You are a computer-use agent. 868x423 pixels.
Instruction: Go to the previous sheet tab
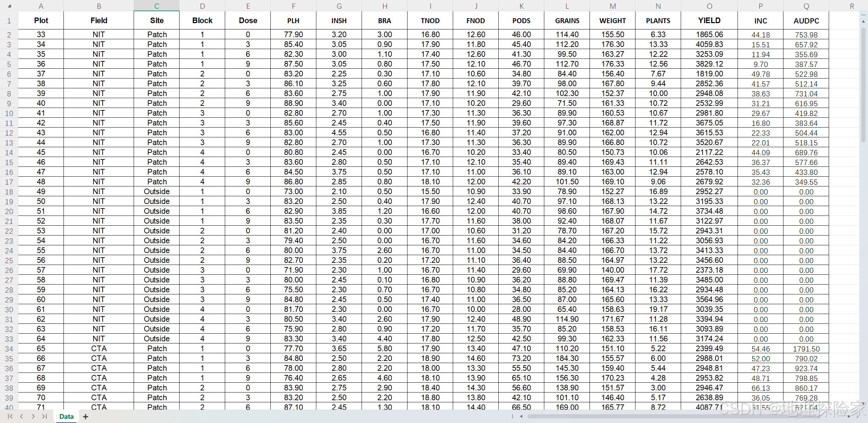pos(21,416)
